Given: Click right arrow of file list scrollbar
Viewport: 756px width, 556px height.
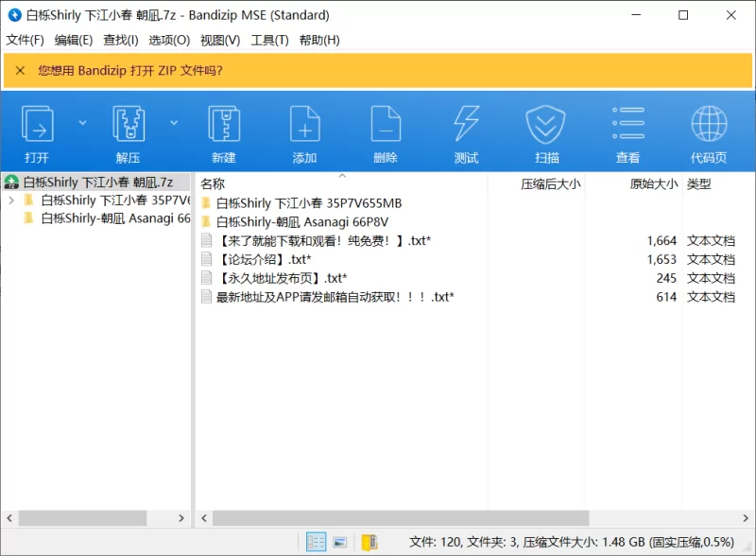Looking at the screenshot, I should [x=746, y=518].
